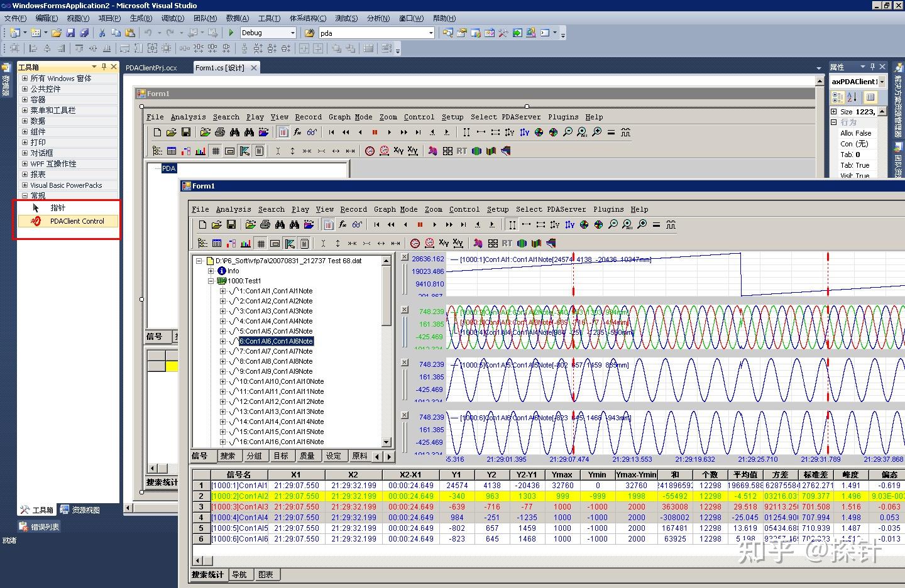
Task: Click the red pause button in front Form1 toolbar
Action: (x=420, y=225)
